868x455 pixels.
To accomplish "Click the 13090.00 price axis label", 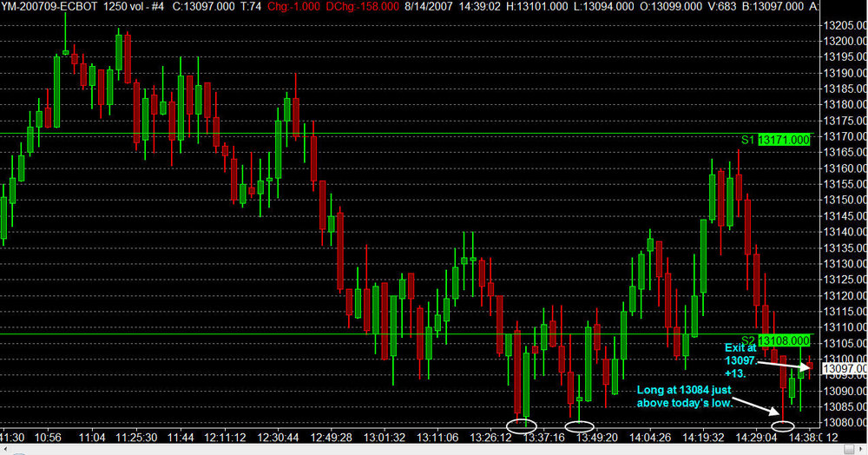I will [845, 392].
